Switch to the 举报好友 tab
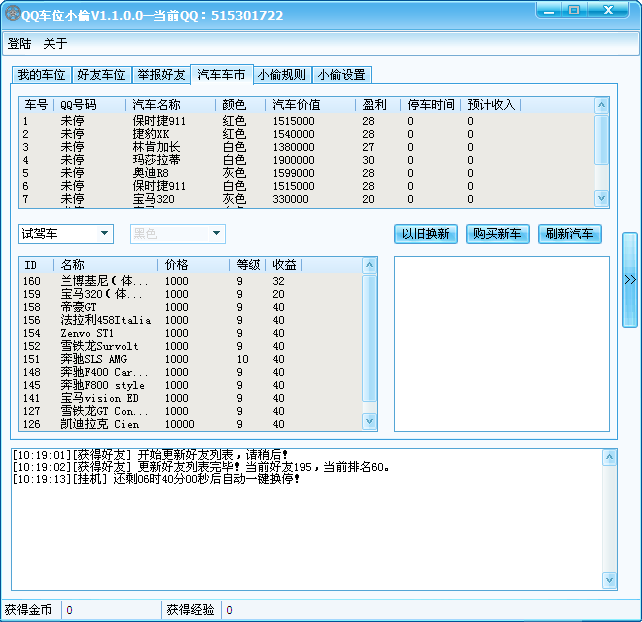 pos(161,75)
